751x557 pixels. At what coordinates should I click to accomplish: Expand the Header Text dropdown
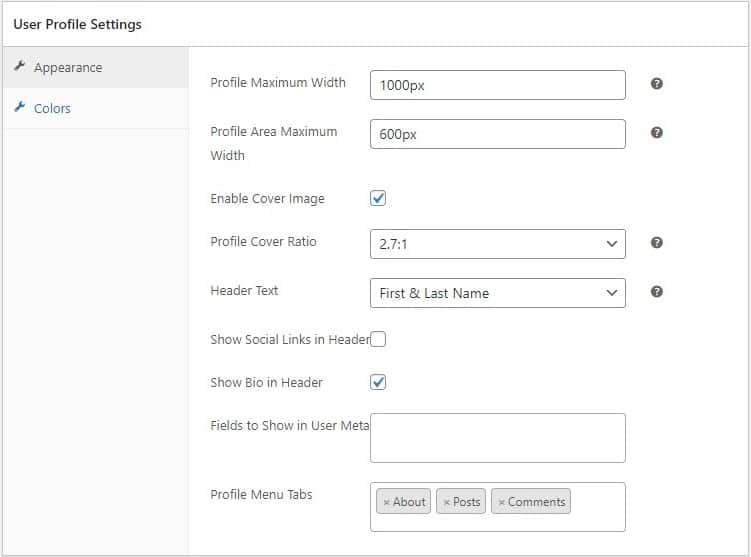coord(497,292)
